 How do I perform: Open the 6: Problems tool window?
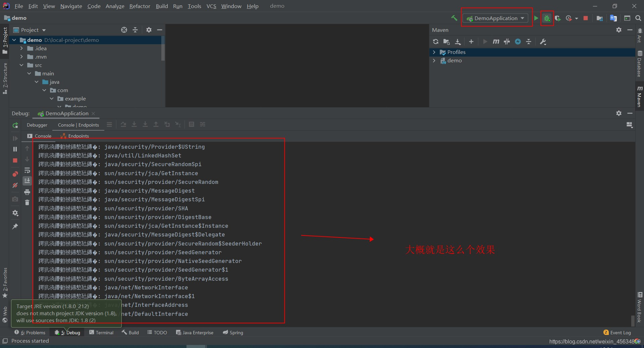click(30, 333)
